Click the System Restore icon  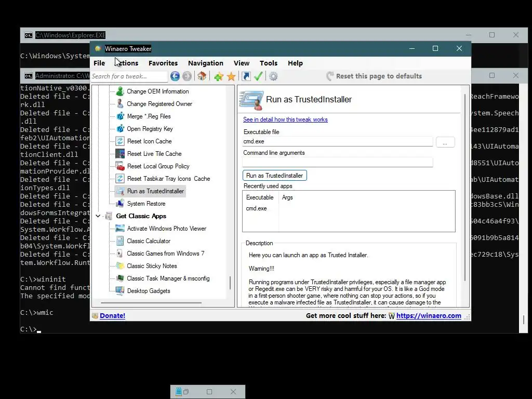point(120,204)
